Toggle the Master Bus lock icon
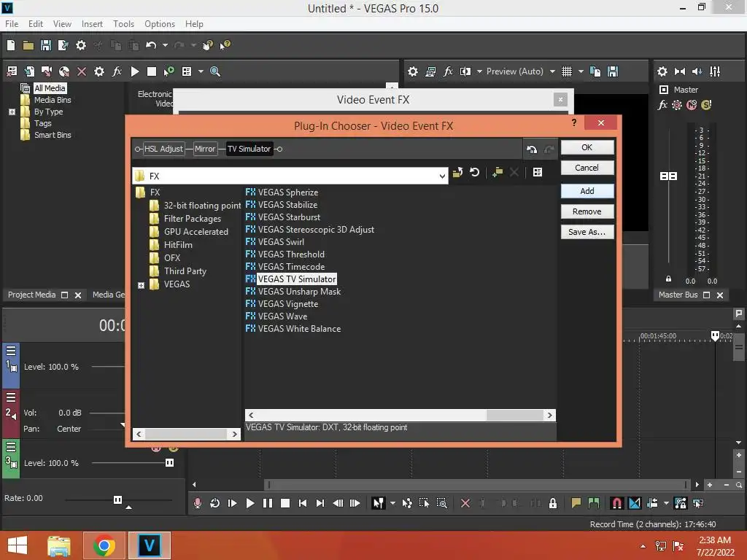747x560 pixels. [668, 279]
